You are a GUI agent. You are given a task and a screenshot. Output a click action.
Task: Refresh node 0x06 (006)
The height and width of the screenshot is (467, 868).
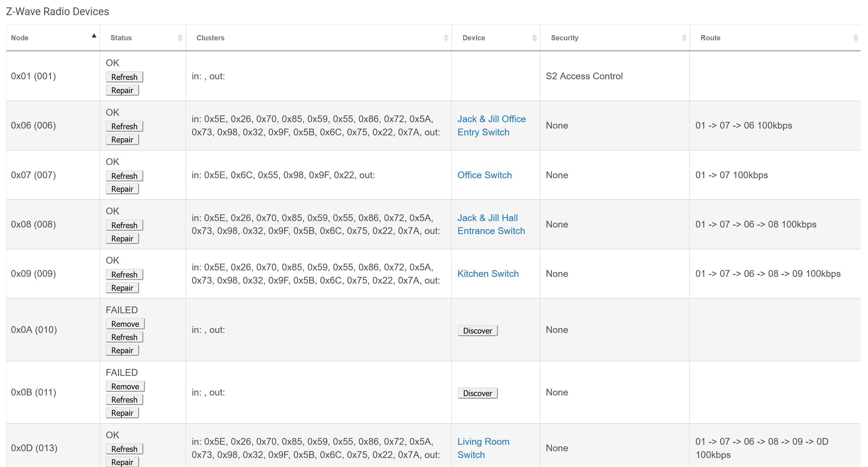click(x=124, y=126)
